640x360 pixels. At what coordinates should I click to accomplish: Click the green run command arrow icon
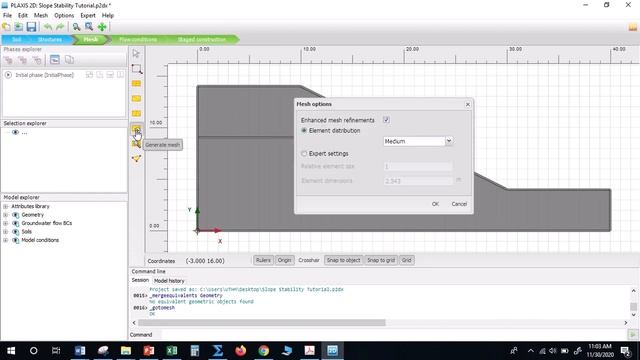[x=633, y=335]
